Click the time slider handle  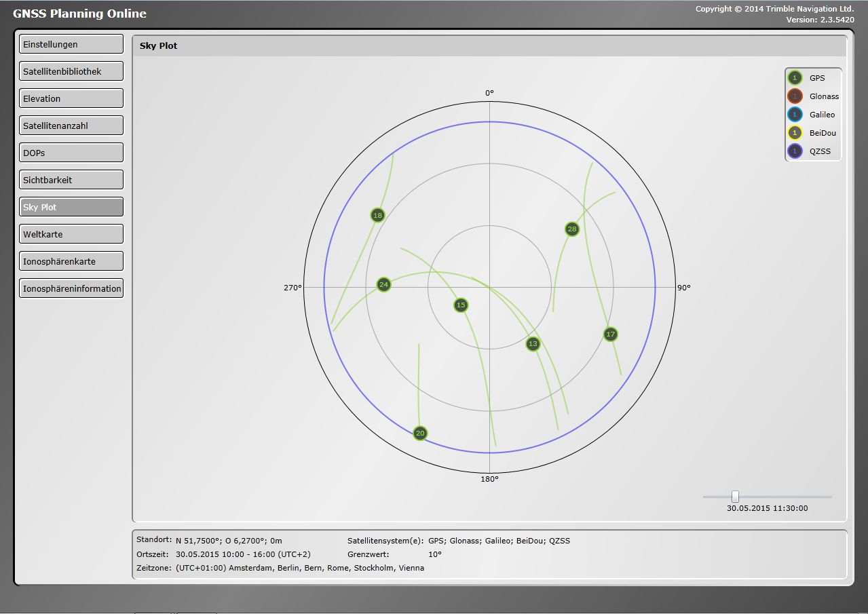[x=735, y=497]
